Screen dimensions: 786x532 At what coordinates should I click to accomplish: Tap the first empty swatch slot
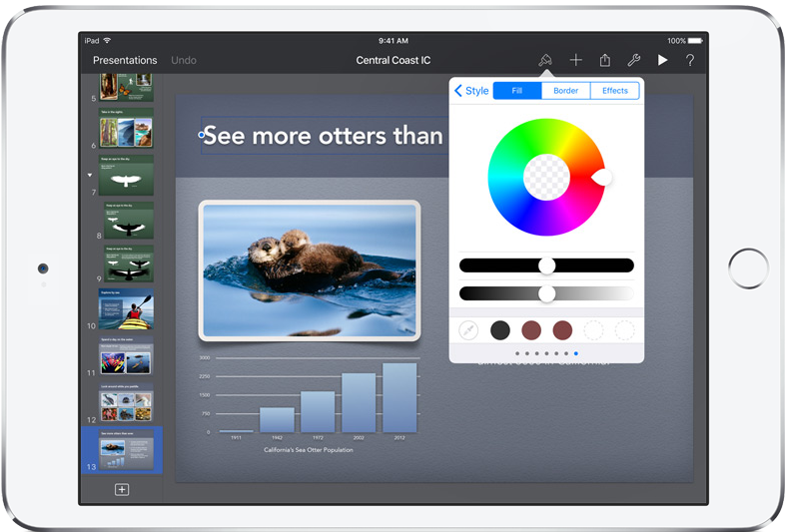(x=593, y=330)
